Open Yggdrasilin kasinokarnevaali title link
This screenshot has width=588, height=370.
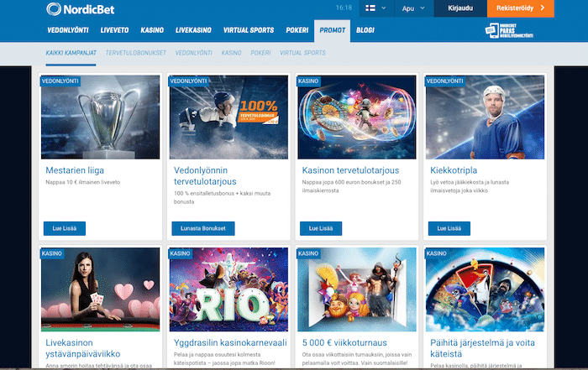pyautogui.click(x=230, y=342)
